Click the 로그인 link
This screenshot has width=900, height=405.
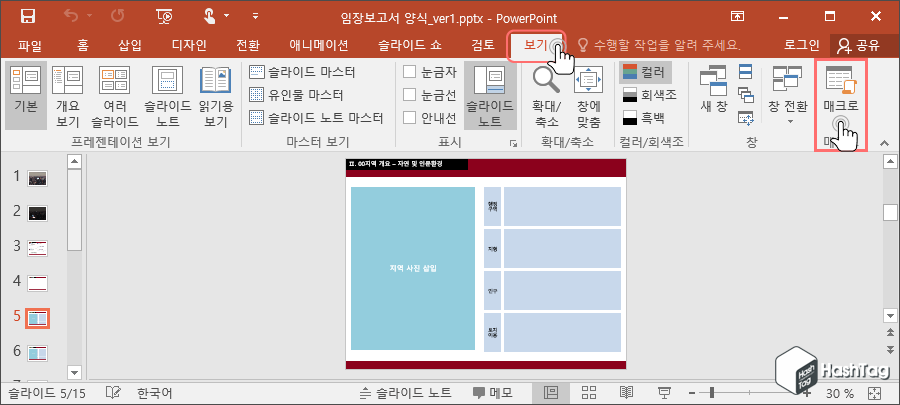[802, 45]
